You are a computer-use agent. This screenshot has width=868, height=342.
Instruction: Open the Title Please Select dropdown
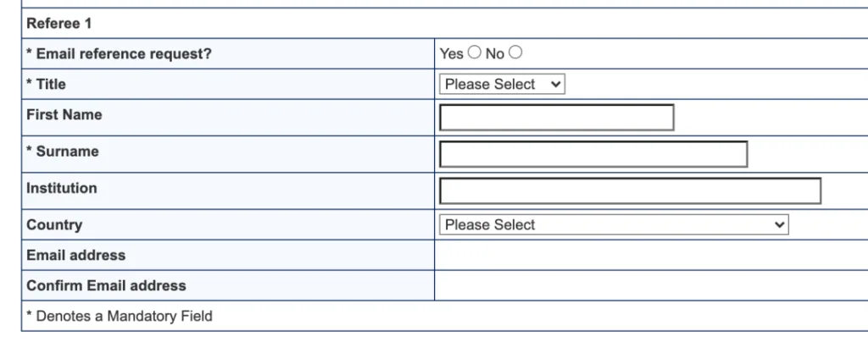coord(502,84)
